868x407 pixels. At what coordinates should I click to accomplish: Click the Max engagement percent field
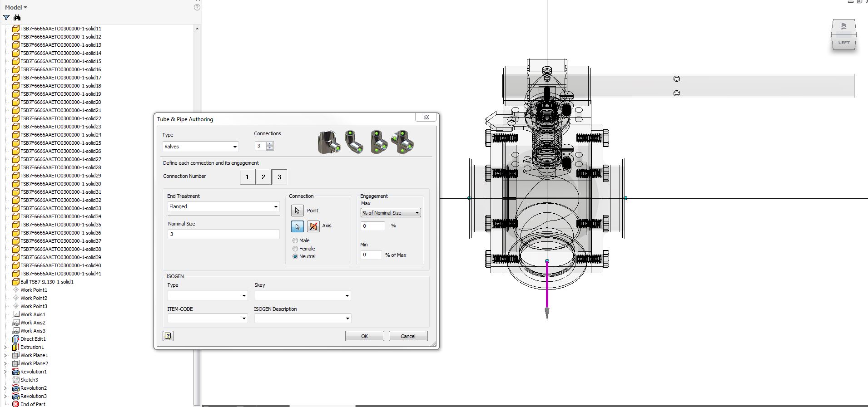(x=372, y=226)
